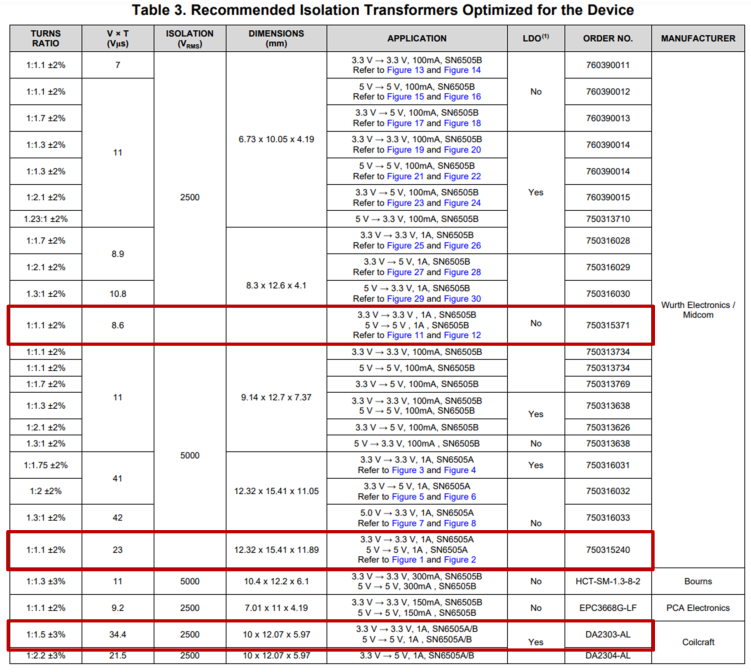The image size is (751, 672).
Task: Open the Figure 26 reference
Action: coord(462,246)
